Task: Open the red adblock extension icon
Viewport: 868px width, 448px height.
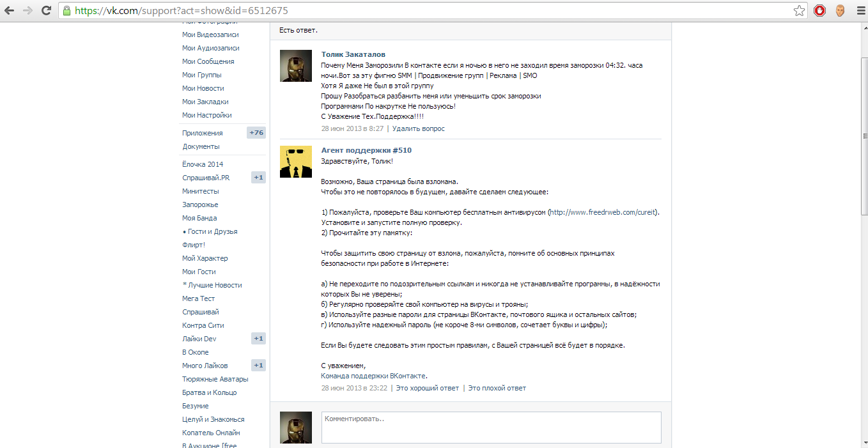Action: coord(819,10)
